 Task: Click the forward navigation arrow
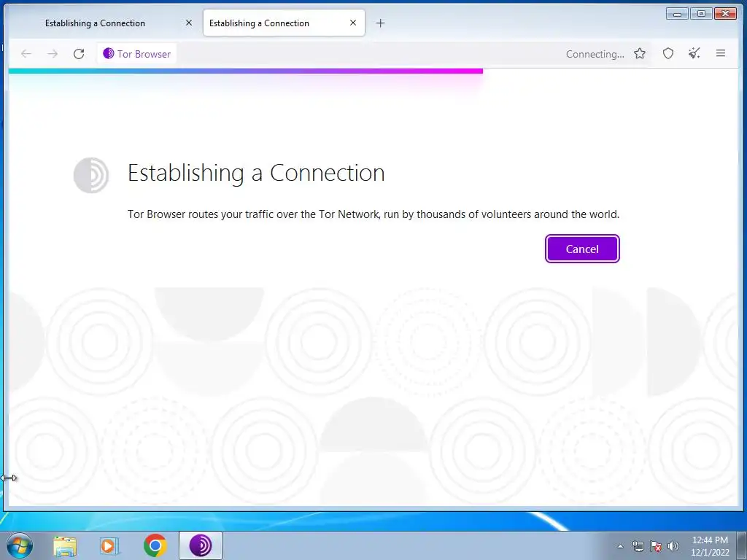click(53, 54)
